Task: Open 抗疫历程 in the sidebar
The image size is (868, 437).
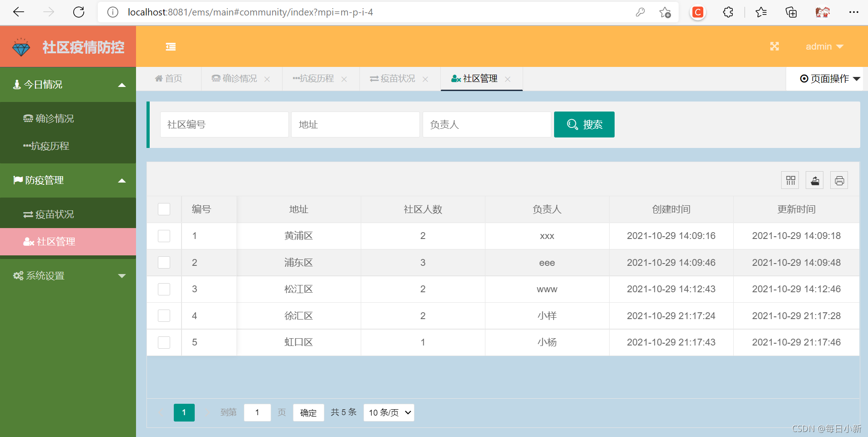Action: (x=68, y=146)
